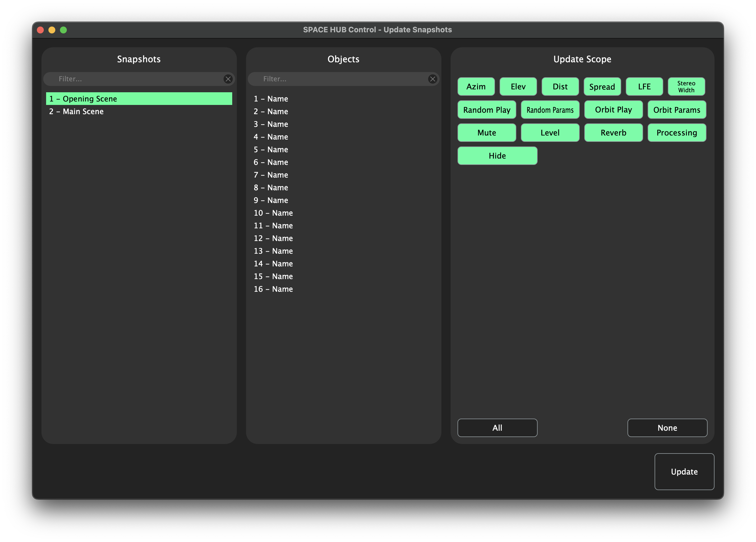Toggle the Processing scope button
The width and height of the screenshot is (756, 542).
(x=676, y=133)
